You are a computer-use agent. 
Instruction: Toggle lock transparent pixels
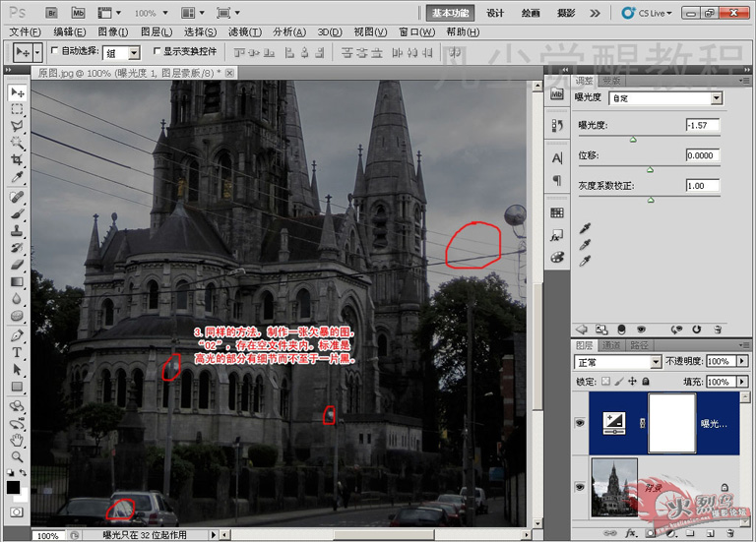pyautogui.click(x=605, y=381)
